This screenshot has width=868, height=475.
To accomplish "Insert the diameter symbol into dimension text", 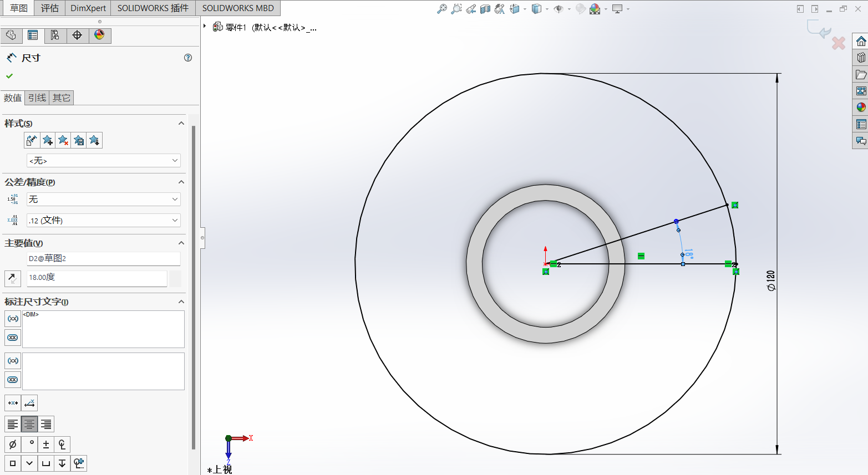I will tap(13, 444).
